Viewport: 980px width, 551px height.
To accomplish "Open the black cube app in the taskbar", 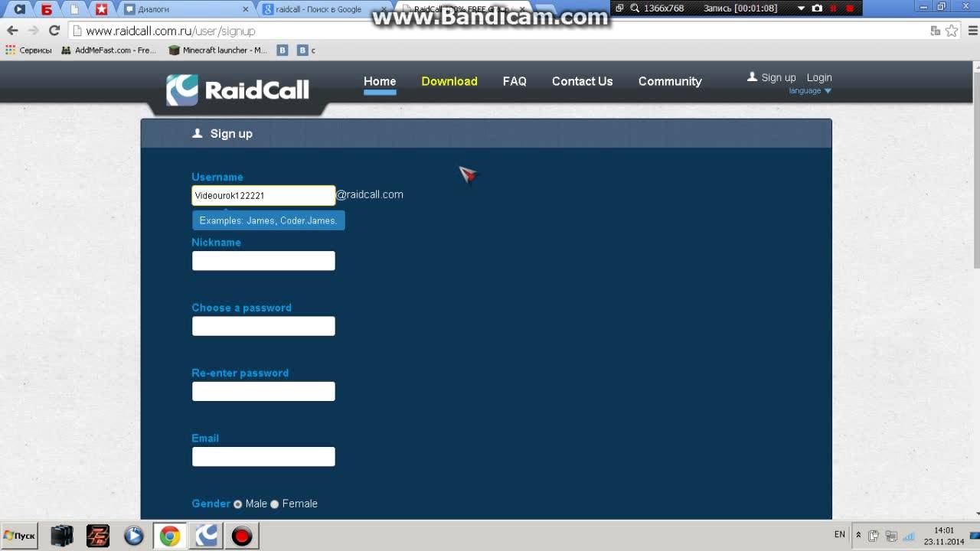I will [x=62, y=536].
